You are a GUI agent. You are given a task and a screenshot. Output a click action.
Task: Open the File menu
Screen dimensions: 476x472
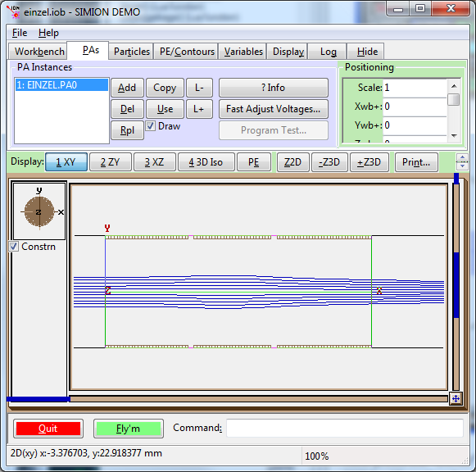click(20, 33)
